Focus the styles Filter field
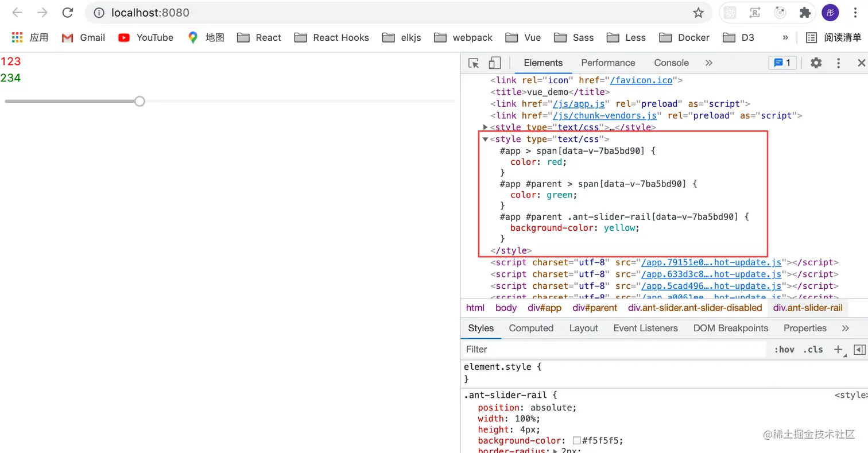868x453 pixels. 614,349
